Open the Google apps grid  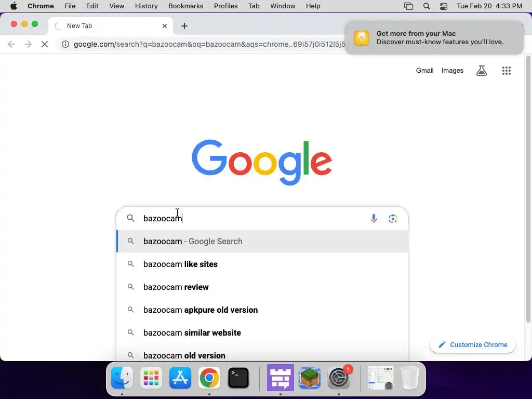click(506, 71)
